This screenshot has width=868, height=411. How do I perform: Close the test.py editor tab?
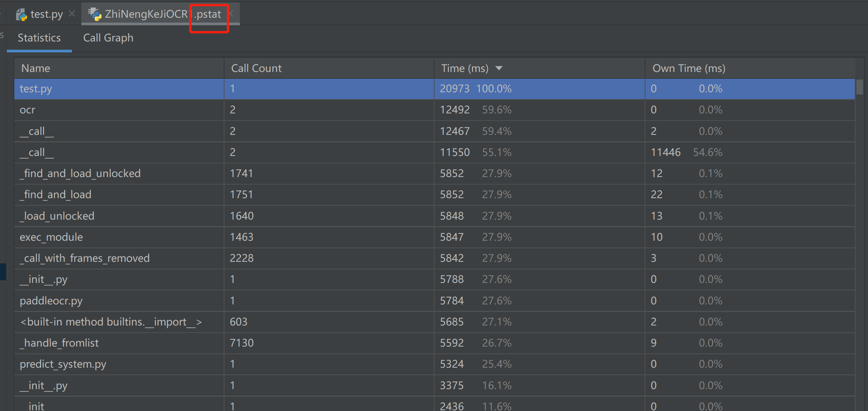point(72,14)
